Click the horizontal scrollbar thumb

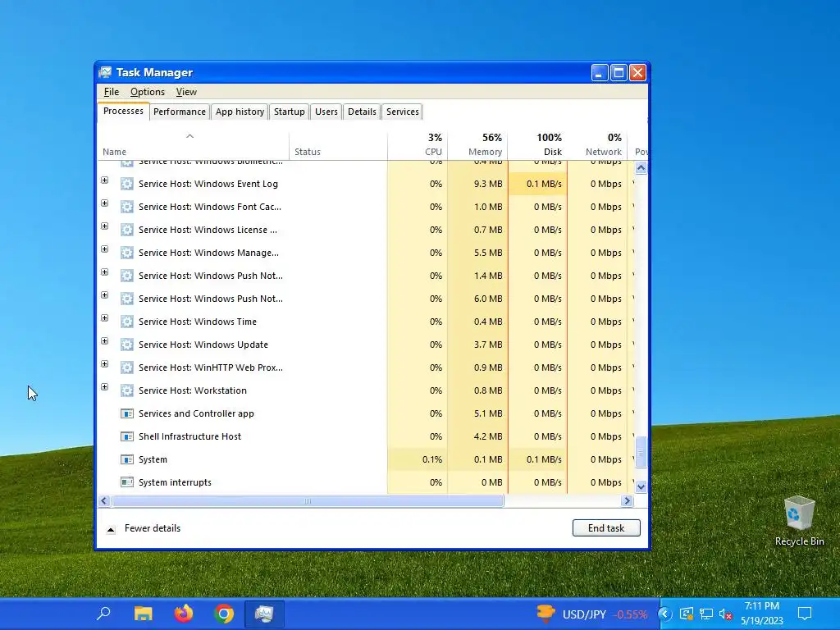pyautogui.click(x=308, y=501)
